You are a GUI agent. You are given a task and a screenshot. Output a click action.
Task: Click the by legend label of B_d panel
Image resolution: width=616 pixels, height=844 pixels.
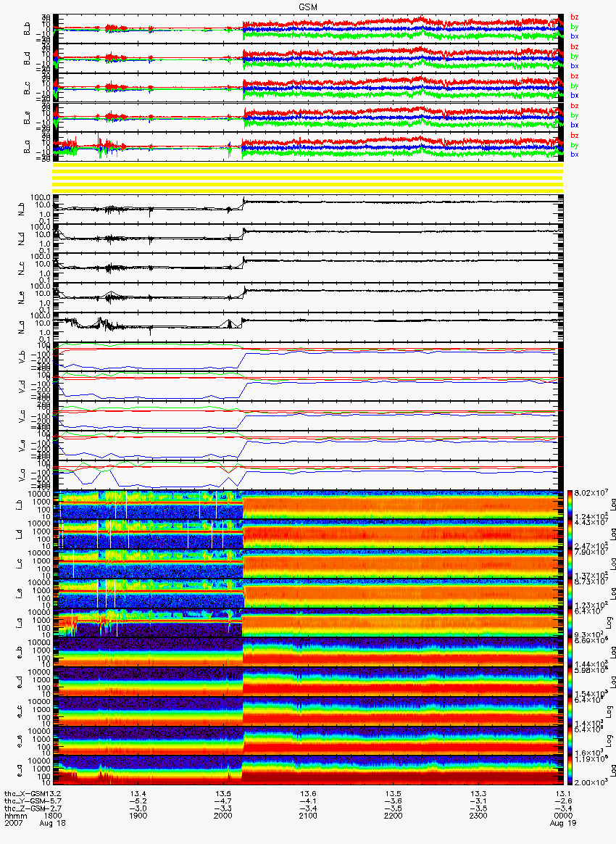[x=575, y=56]
